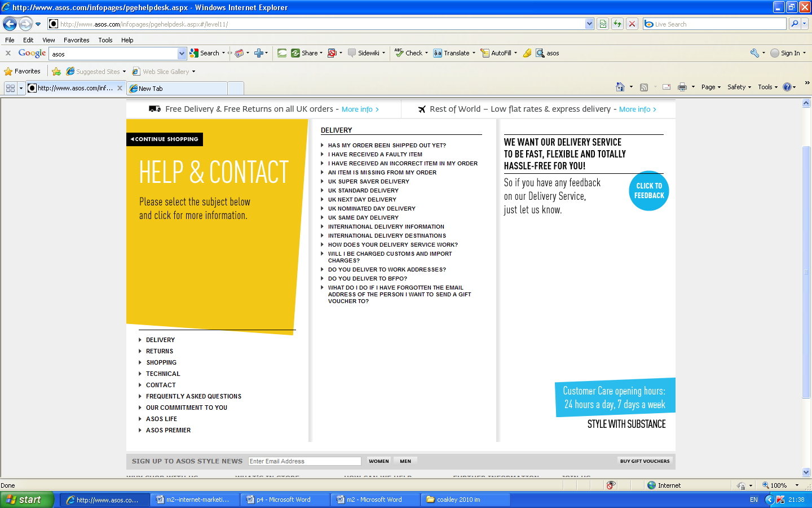The image size is (812, 508).
Task: Open the Edit menu
Action: click(x=28, y=40)
